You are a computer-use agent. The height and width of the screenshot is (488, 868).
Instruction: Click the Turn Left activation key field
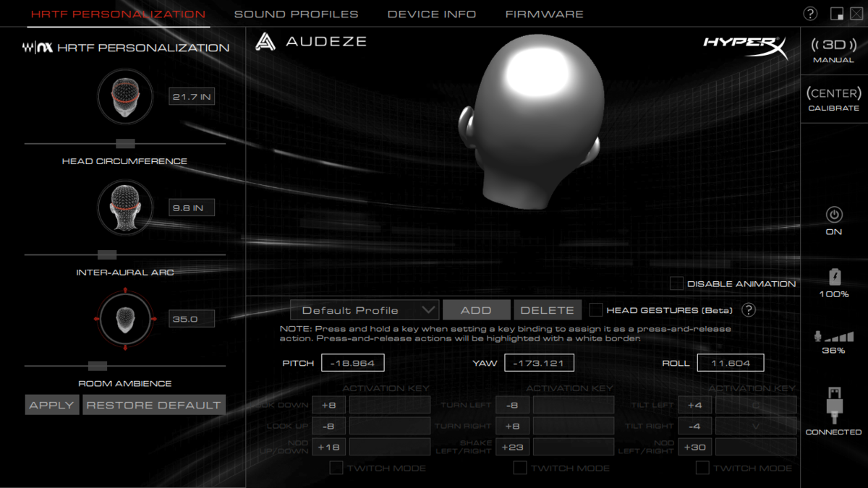click(574, 405)
